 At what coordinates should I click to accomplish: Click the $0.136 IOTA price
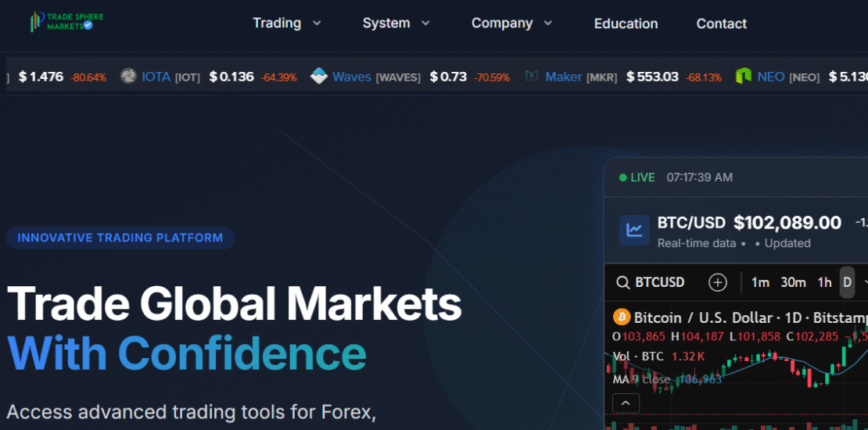[231, 77]
